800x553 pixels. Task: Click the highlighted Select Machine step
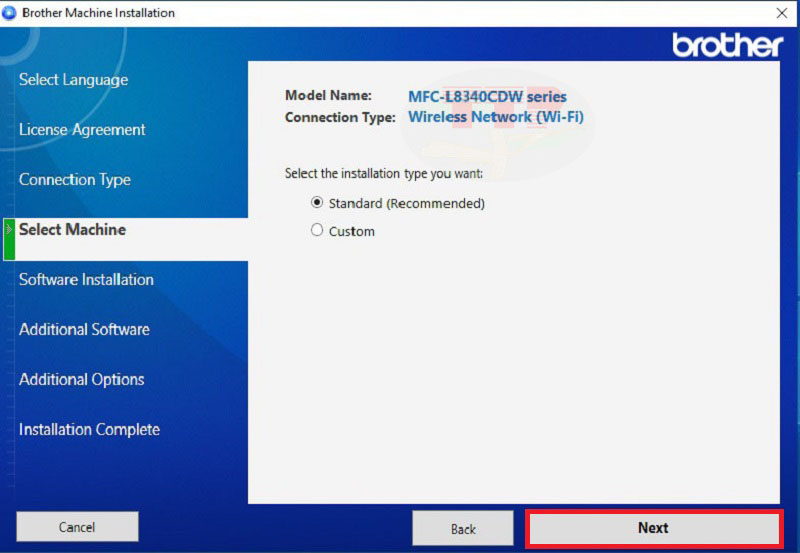pos(73,230)
